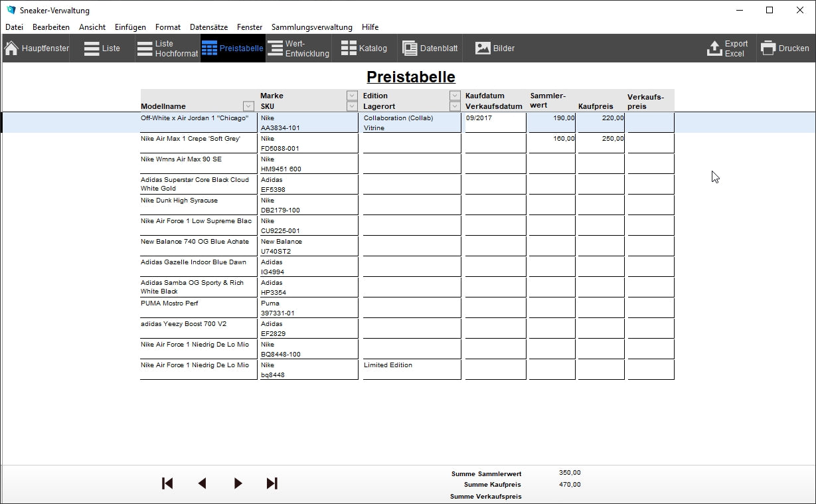Open the Datensätze menu

[x=208, y=27]
